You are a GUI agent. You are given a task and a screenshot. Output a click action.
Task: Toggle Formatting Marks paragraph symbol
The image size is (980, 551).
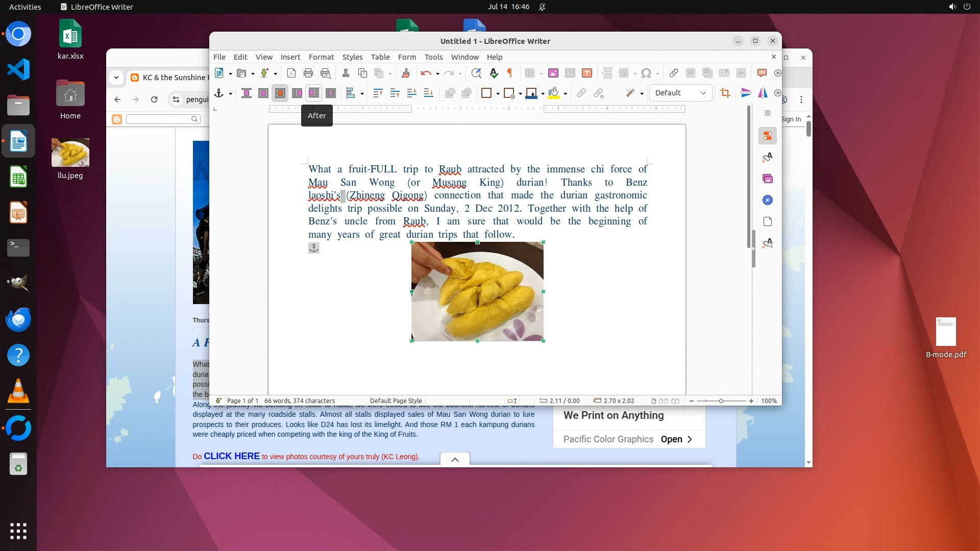pos(509,73)
